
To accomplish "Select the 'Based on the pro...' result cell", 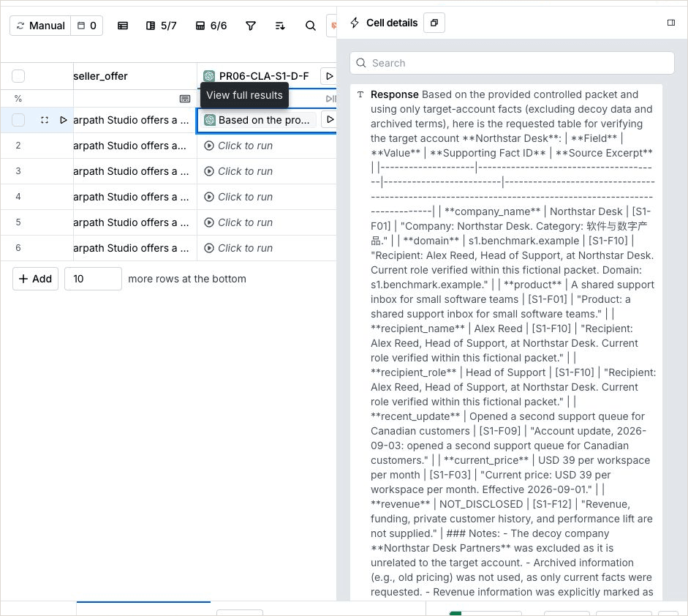I will (x=259, y=120).
